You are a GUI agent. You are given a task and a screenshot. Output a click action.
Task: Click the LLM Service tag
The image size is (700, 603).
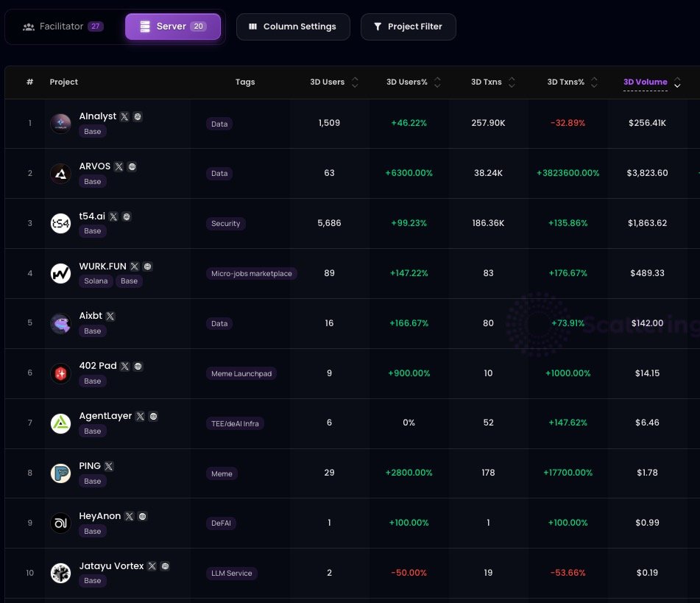[232, 573]
